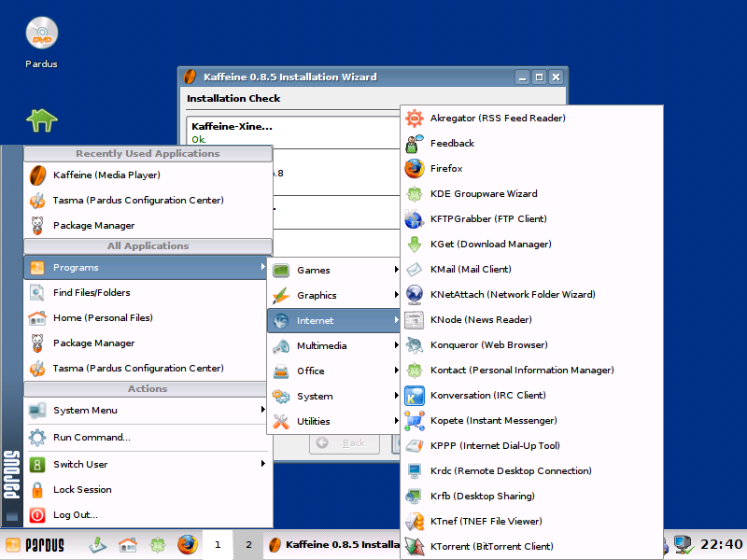Select Find Files/Folders in the menu
747x560 pixels.
[x=146, y=292]
